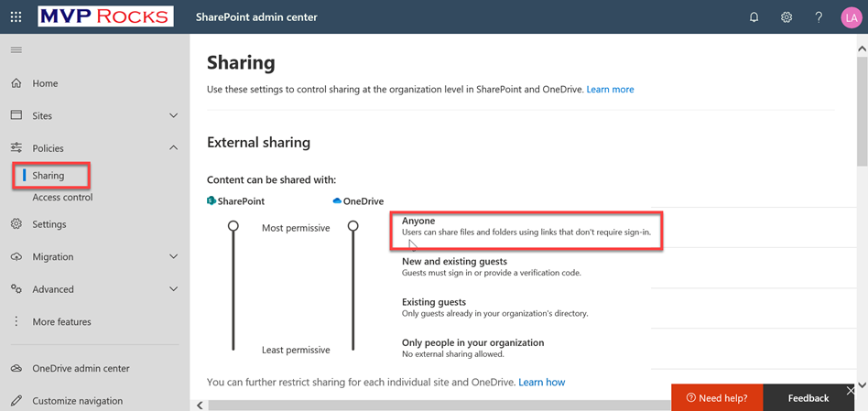Click the OneDrive sharing slider handle
The width and height of the screenshot is (868, 411).
[x=353, y=225]
